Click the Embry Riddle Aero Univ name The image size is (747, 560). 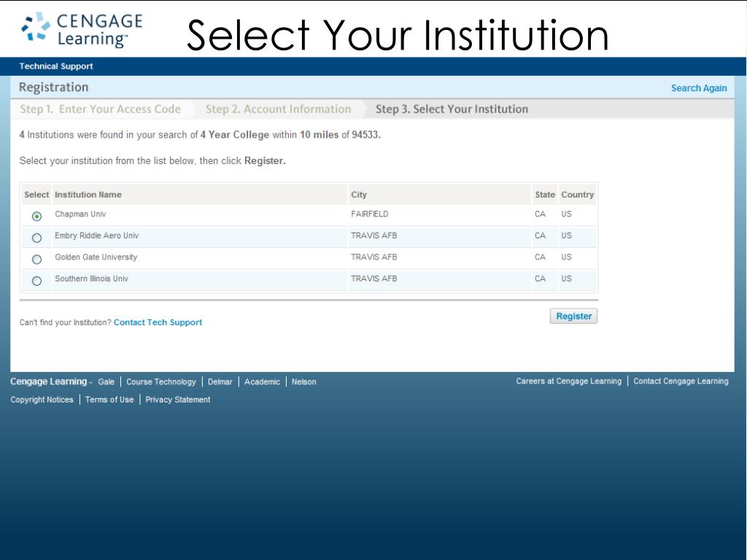(x=97, y=236)
